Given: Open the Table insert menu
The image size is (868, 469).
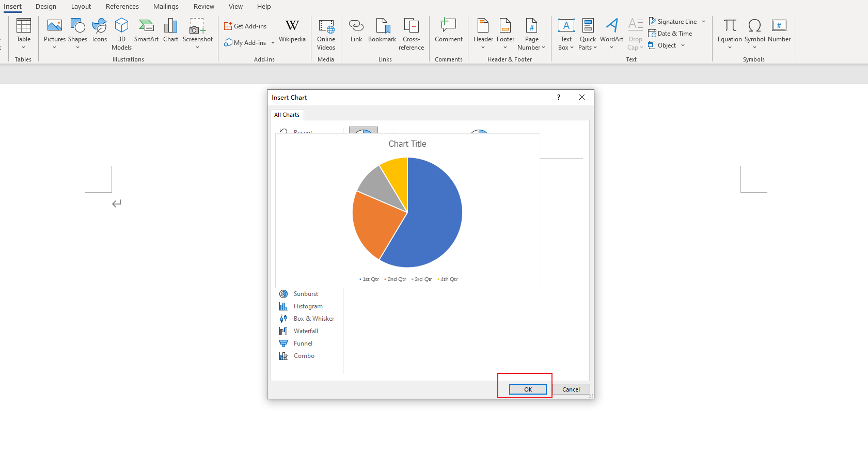Looking at the screenshot, I should pyautogui.click(x=23, y=34).
